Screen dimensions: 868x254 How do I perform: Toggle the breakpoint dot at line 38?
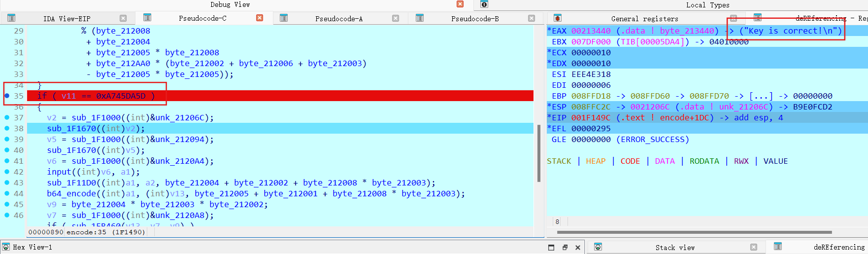tap(7, 128)
